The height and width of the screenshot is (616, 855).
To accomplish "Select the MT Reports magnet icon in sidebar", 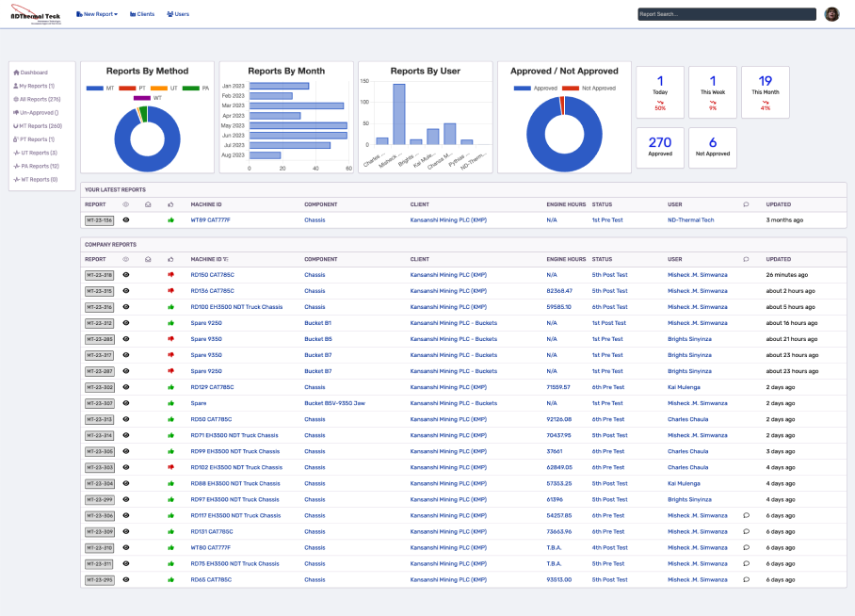I will point(16,125).
